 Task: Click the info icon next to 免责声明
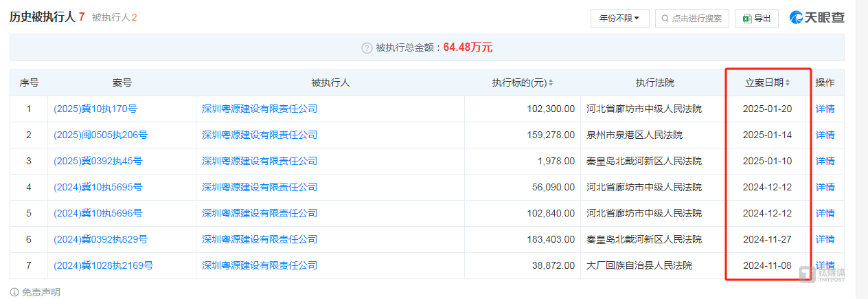[14, 292]
